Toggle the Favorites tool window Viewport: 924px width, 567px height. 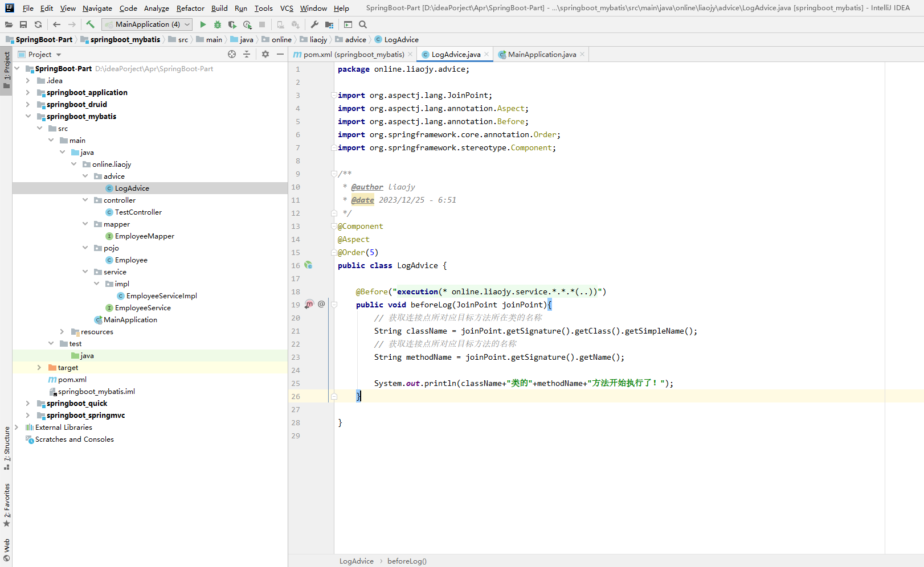(6, 504)
